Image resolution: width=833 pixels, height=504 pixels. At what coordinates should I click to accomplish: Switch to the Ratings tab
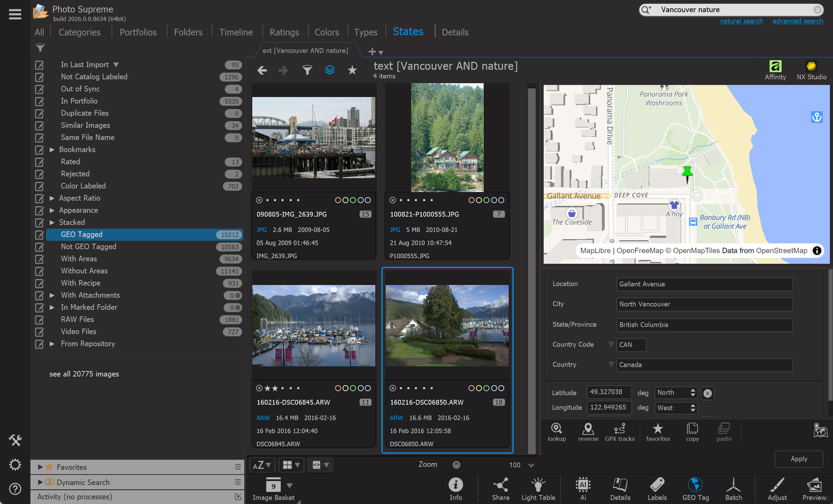click(284, 32)
